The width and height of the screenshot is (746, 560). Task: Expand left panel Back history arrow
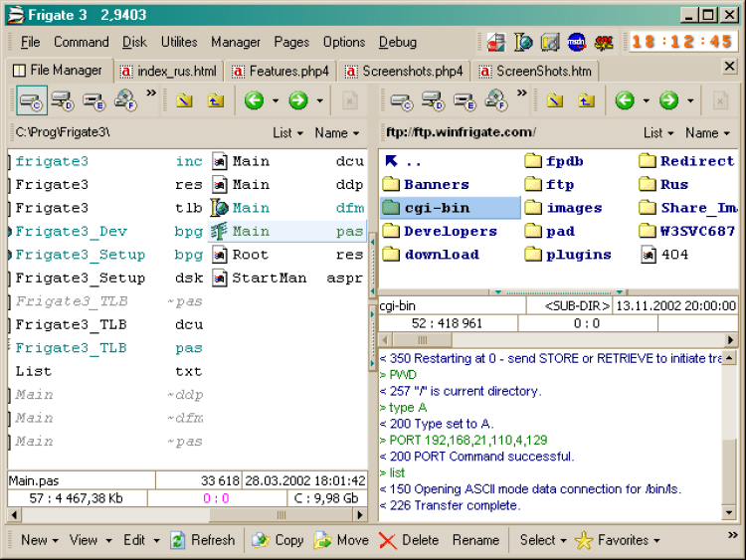[276, 100]
